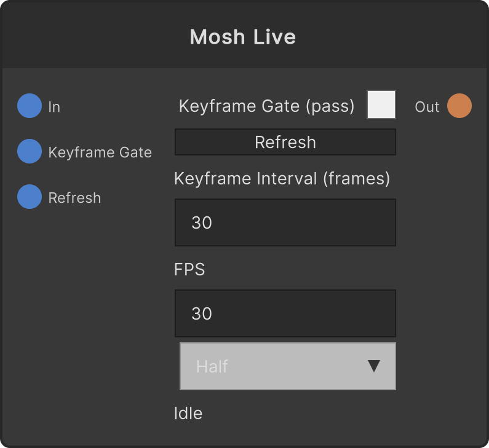Click the Keyframe Gate (pass) label text
Image resolution: width=489 pixels, height=448 pixels.
click(266, 106)
